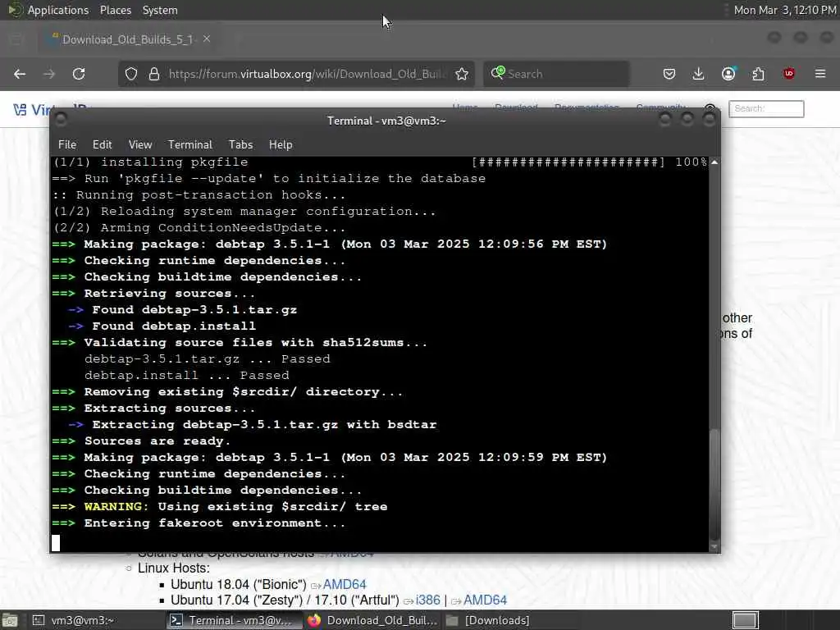Screen dimensions: 840x630
Task: Go back with Firefox back arrow
Action: pos(20,74)
